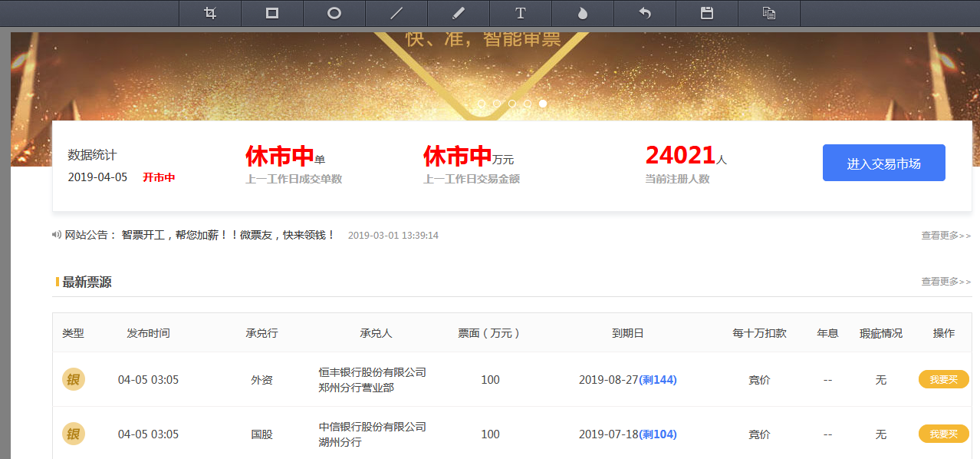Click the announcement timestamp 2019-03-01 13:39:14
Image resolution: width=980 pixels, height=459 pixels.
point(393,235)
